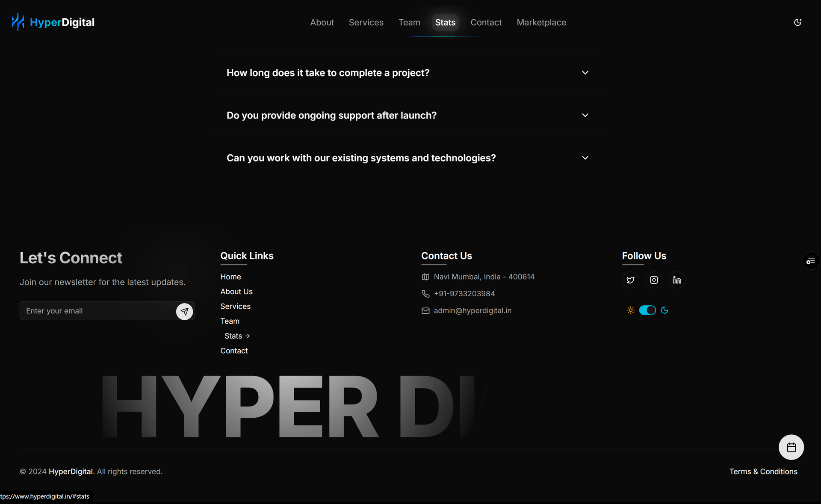The image size is (821, 504).
Task: Click the HyperDigital logo icon
Action: 18,22
